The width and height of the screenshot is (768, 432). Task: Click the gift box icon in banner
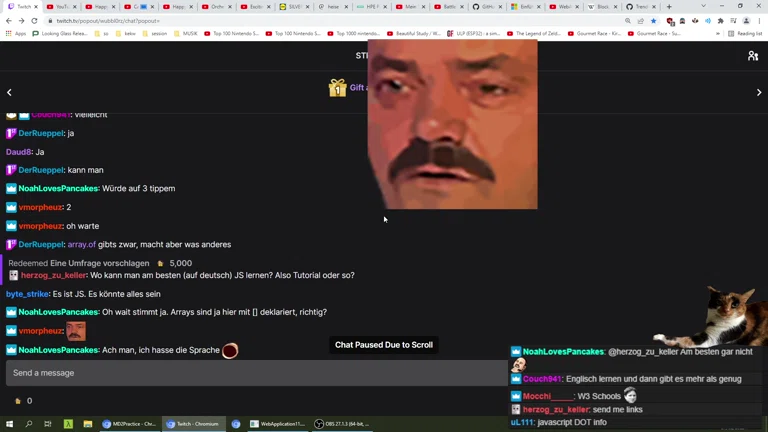pos(337,88)
